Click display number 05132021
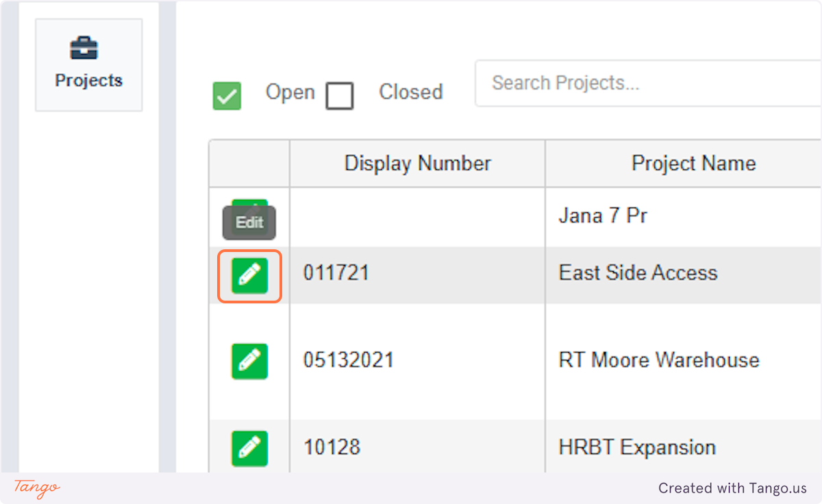 pos(349,360)
